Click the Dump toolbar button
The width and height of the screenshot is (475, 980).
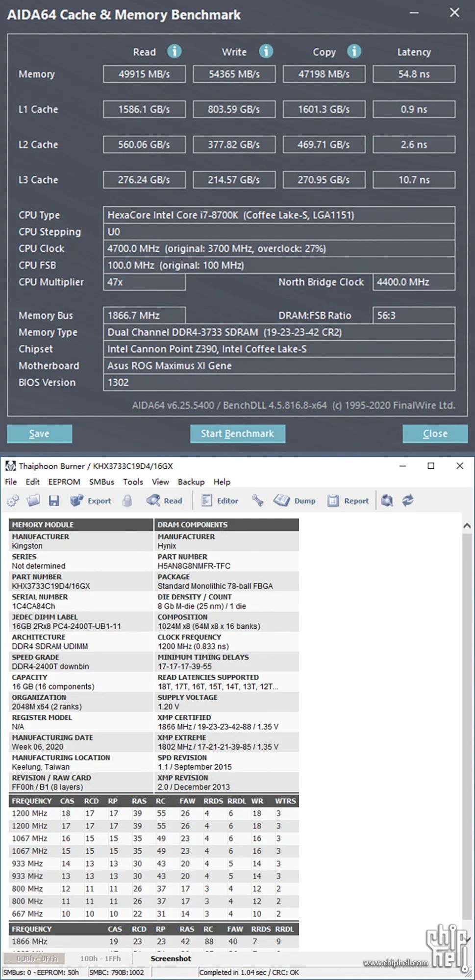click(x=295, y=500)
